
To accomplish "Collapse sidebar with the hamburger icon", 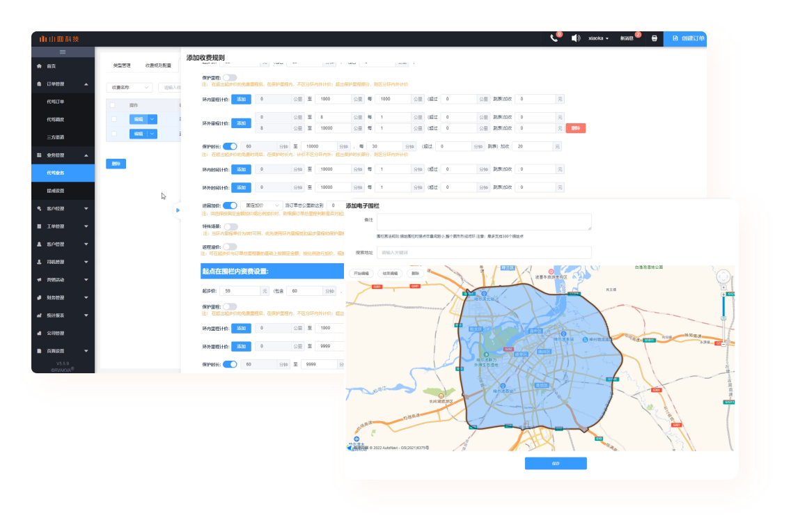I will (63, 52).
